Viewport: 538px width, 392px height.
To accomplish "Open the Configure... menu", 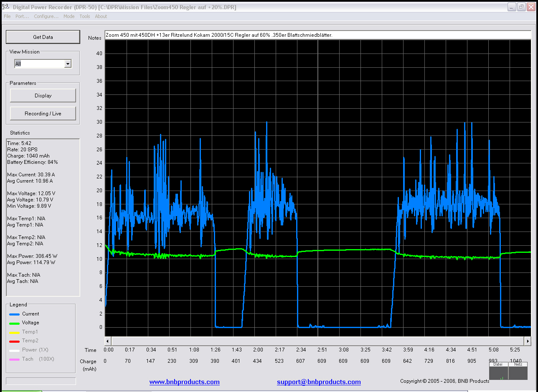I will [x=46, y=16].
